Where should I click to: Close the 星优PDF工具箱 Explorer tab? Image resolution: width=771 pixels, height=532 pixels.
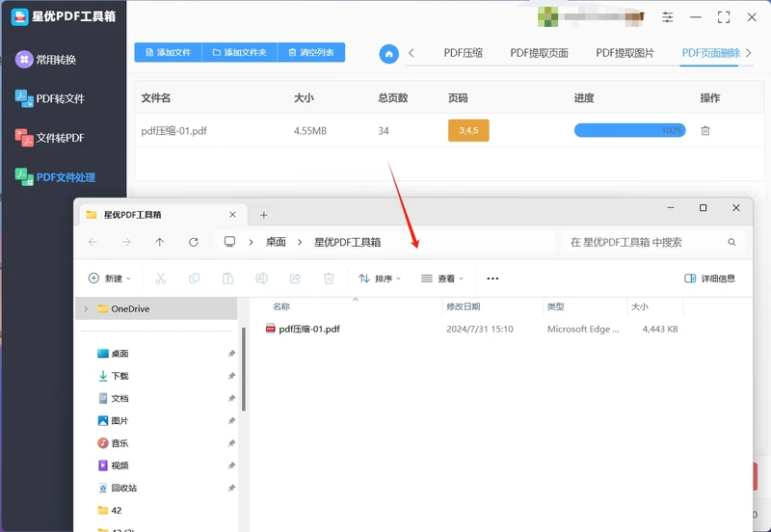point(232,214)
